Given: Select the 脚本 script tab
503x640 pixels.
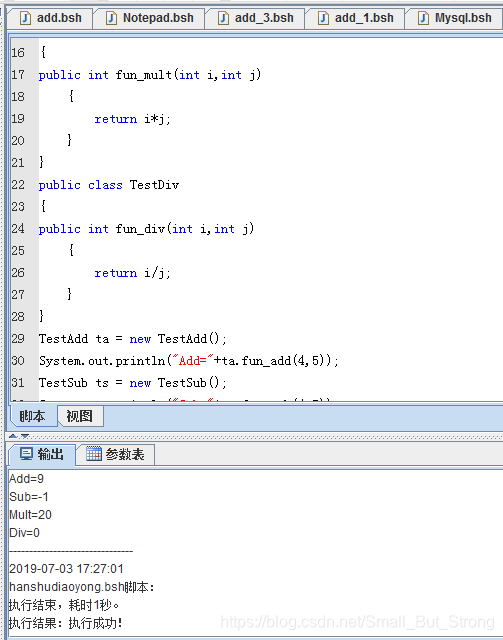Looking at the screenshot, I should [x=33, y=416].
